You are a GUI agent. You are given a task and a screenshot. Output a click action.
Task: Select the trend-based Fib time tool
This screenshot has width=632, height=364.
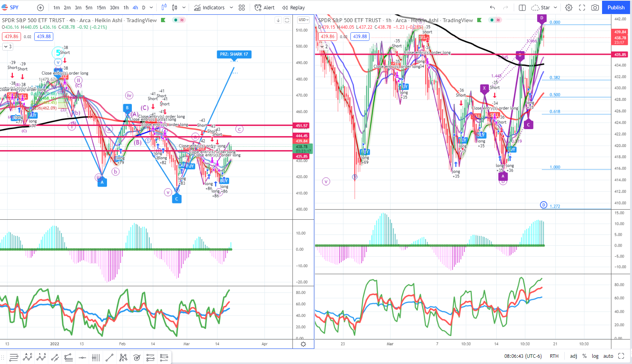click(x=68, y=357)
